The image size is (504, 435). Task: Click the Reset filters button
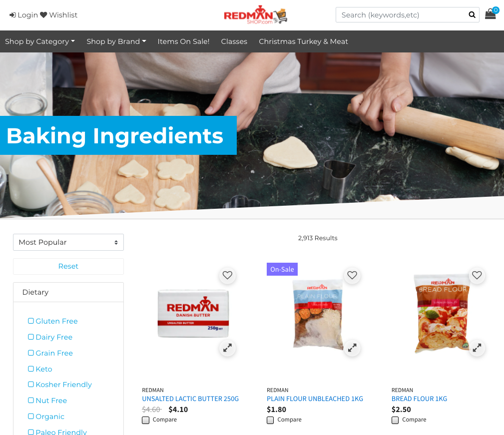(68, 266)
